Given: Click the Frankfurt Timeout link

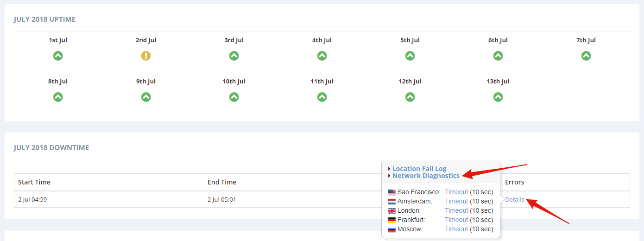Looking at the screenshot, I should (x=456, y=220).
